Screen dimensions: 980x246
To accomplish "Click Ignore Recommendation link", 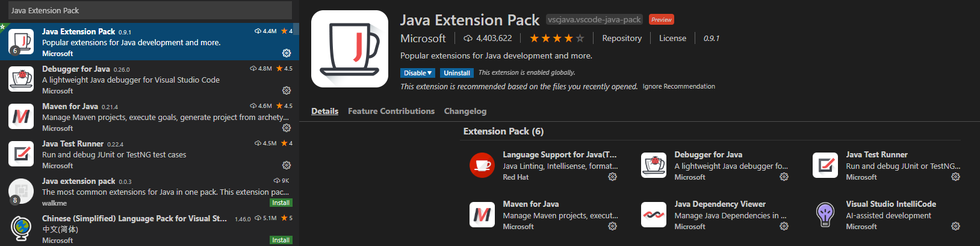I will pyautogui.click(x=679, y=86).
